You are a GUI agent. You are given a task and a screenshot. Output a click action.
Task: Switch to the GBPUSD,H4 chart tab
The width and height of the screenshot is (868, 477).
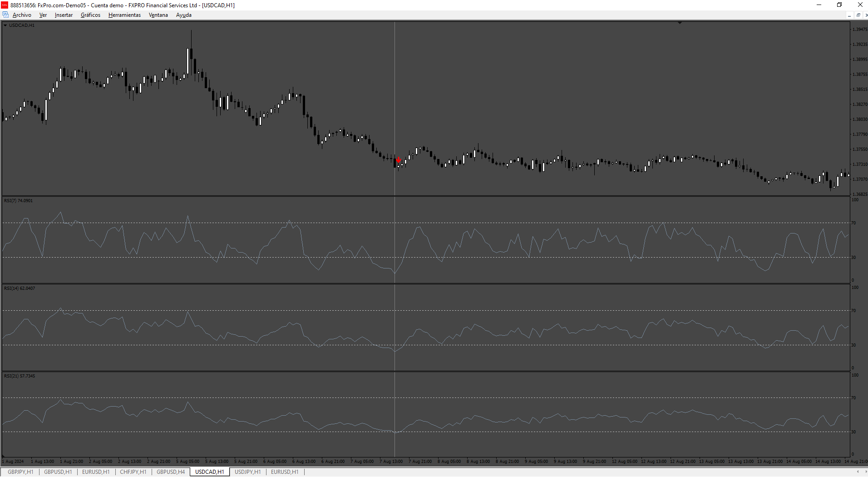171,472
